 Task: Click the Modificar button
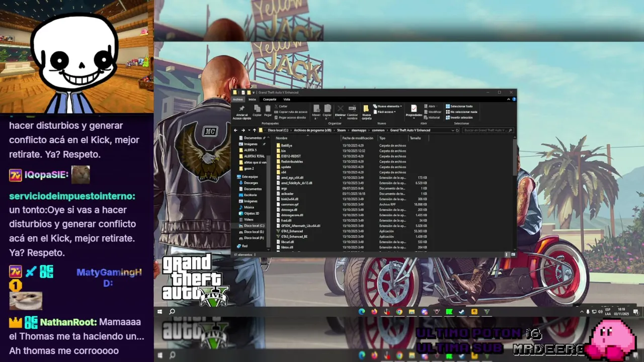tap(433, 112)
